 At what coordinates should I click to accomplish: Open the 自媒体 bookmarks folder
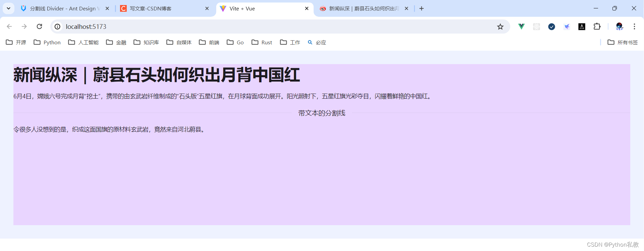point(179,42)
